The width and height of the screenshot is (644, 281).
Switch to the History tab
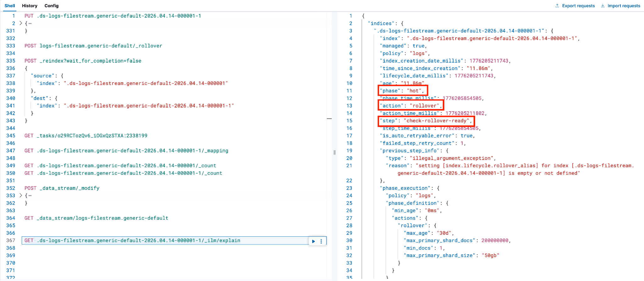click(x=30, y=6)
